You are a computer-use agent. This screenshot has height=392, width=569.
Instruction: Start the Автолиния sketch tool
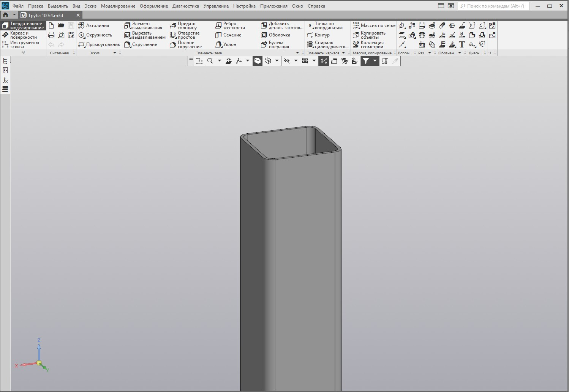coord(94,25)
